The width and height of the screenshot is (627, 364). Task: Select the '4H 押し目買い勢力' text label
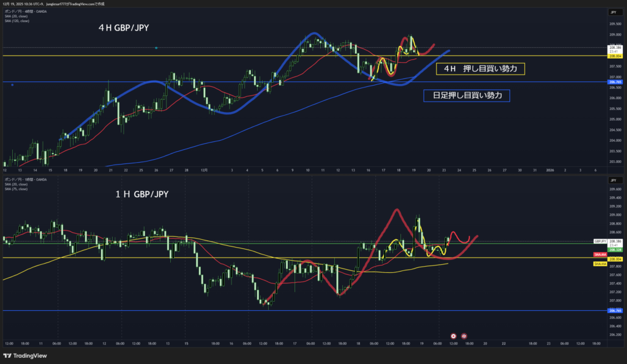tap(481, 69)
